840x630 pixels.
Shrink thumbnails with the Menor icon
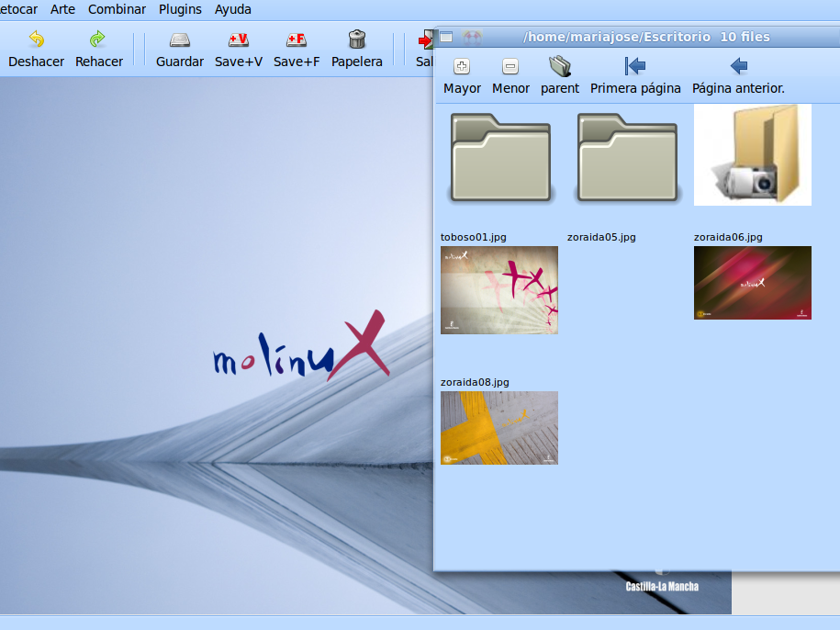[510, 66]
